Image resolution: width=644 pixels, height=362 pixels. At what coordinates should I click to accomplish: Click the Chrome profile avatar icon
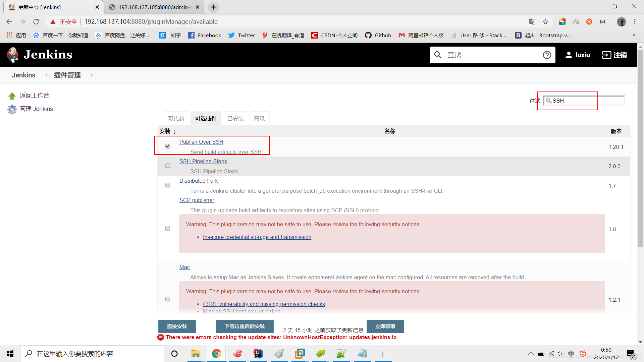pyautogui.click(x=621, y=22)
